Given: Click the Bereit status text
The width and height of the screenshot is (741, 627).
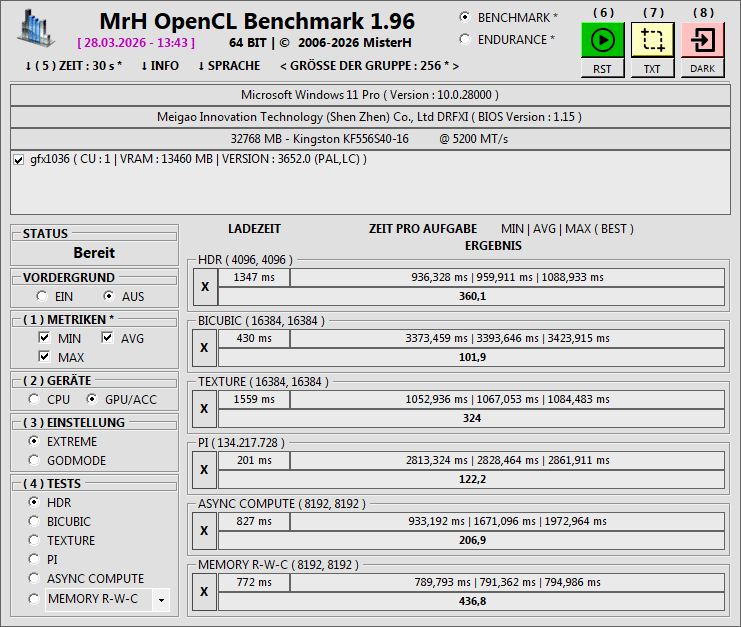Looking at the screenshot, I should point(94,253).
